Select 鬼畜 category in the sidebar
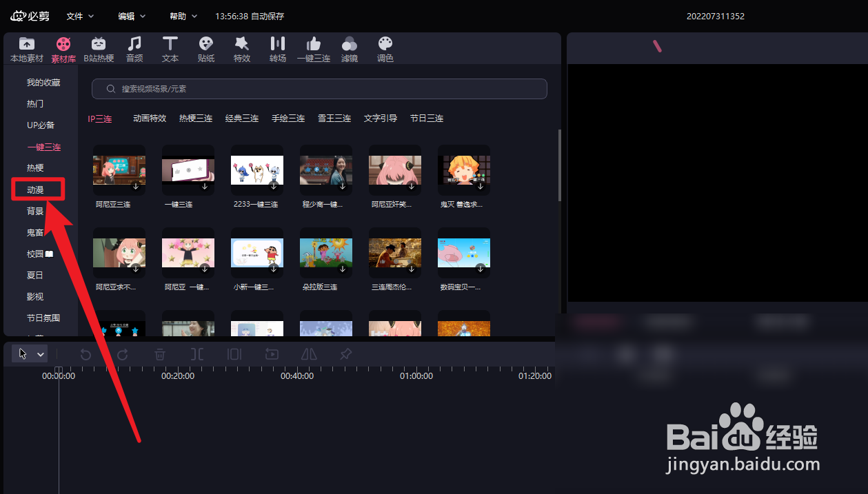868x494 pixels. click(35, 232)
